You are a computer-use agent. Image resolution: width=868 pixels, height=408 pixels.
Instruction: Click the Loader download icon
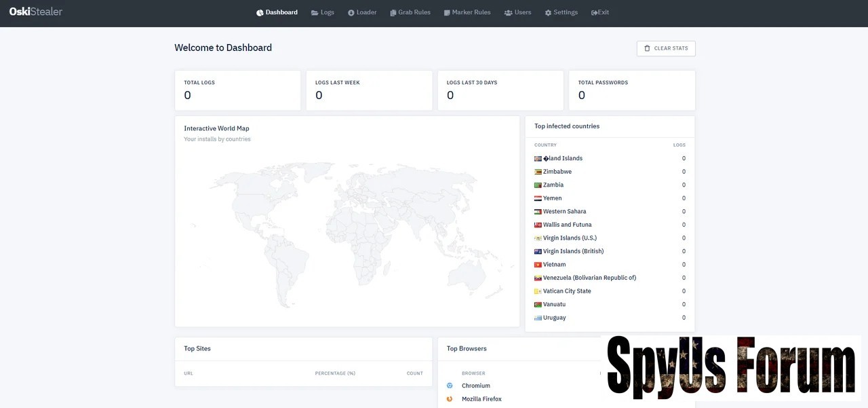point(351,13)
